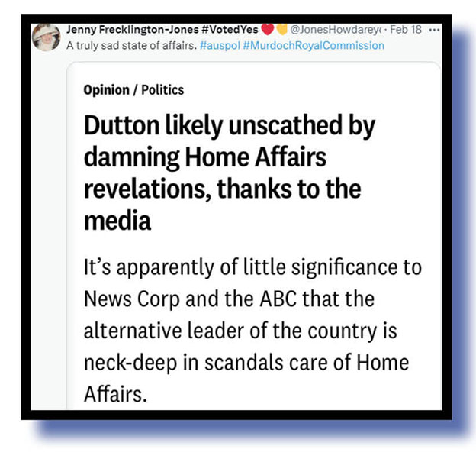The height and width of the screenshot is (462, 476).
Task: Click the tweet text 'A truly sad state of affairs'
Action: click(131, 46)
